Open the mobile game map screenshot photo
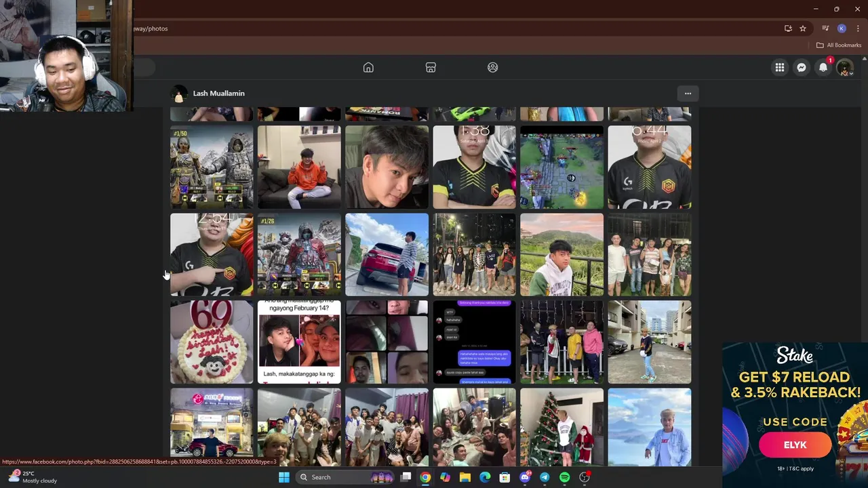 [x=561, y=167]
